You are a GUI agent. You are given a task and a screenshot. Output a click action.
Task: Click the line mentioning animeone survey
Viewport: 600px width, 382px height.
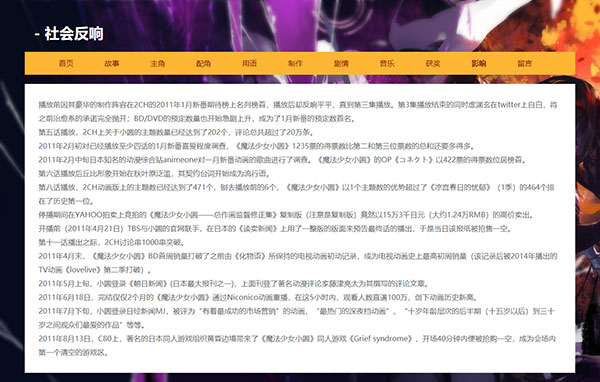point(283,160)
